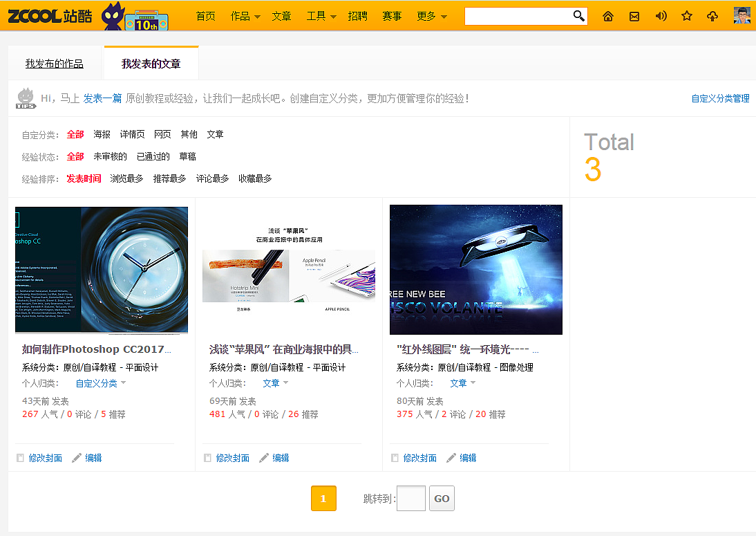Open the 苹果风 poster thumbnail
Viewport: 756px width, 536px height.
[289, 270]
